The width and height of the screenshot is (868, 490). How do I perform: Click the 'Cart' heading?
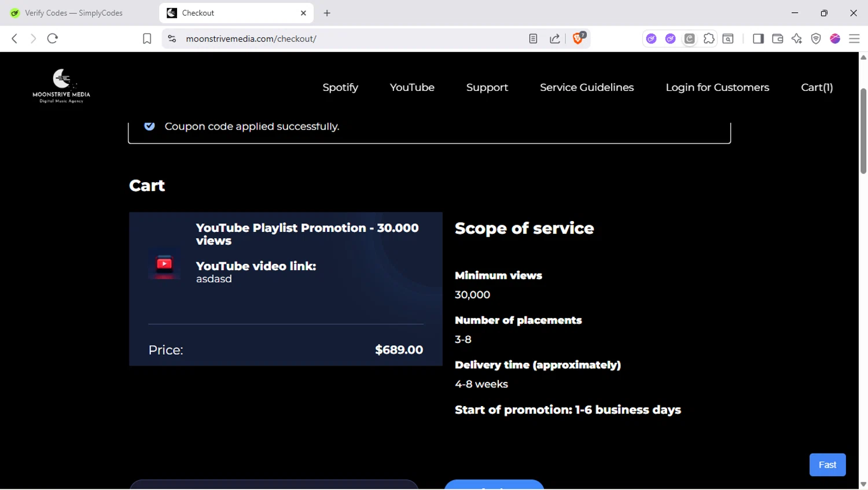click(147, 186)
